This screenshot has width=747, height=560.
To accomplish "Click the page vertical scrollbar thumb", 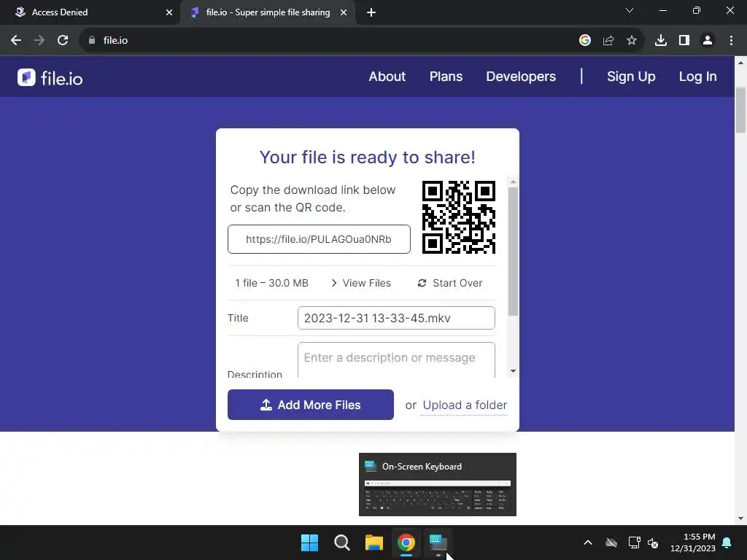I will click(740, 109).
